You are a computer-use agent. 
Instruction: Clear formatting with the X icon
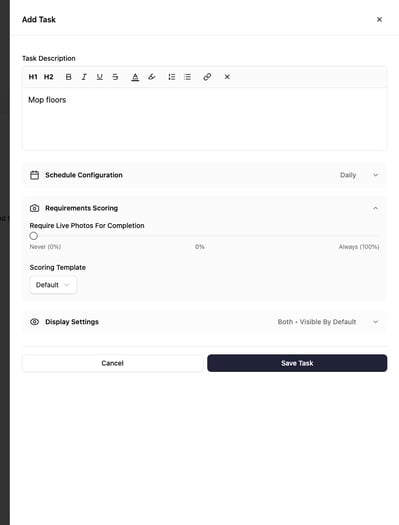[x=227, y=77]
